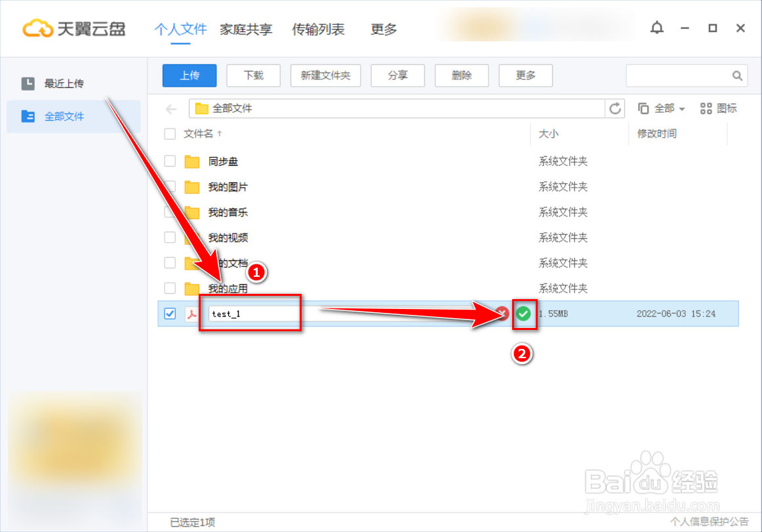The width and height of the screenshot is (762, 532).
Task: Click the 全部文件 path address bar
Action: pyautogui.click(x=397, y=108)
